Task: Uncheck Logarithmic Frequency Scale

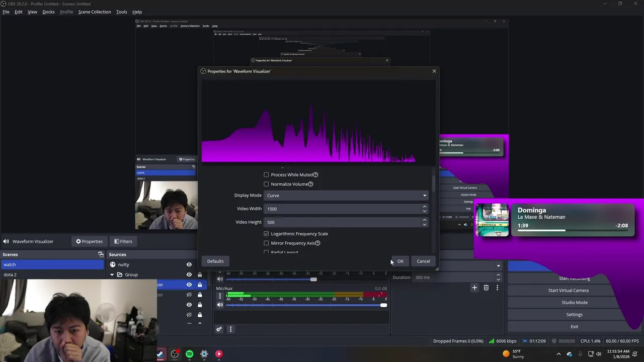Action: click(x=266, y=234)
